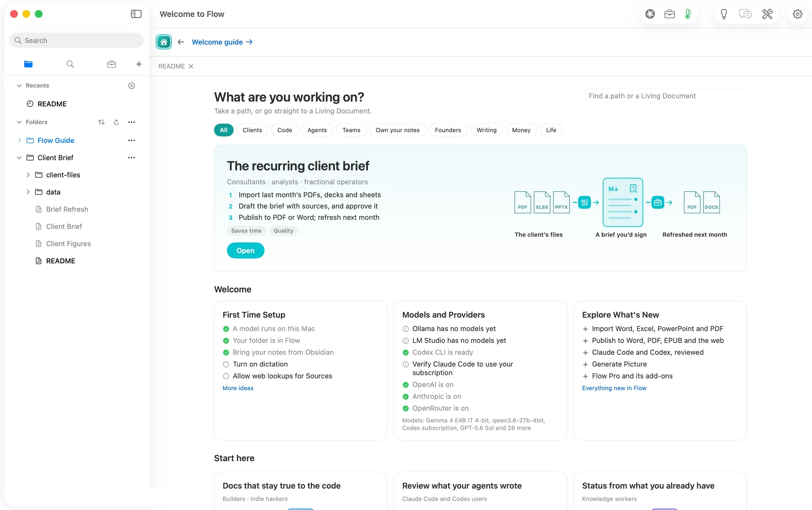This screenshot has width=812, height=510.
Task: Open Client Brief folder options menu
Action: point(132,157)
